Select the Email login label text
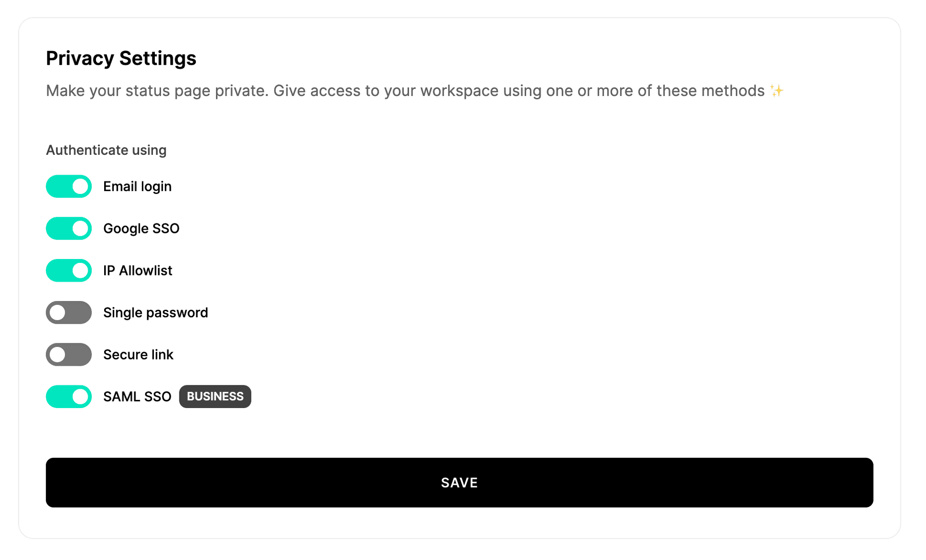The width and height of the screenshot is (926, 560). point(137,186)
